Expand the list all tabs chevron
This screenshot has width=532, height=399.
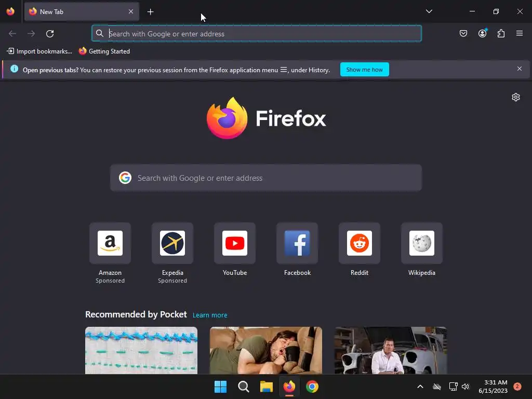point(429,11)
